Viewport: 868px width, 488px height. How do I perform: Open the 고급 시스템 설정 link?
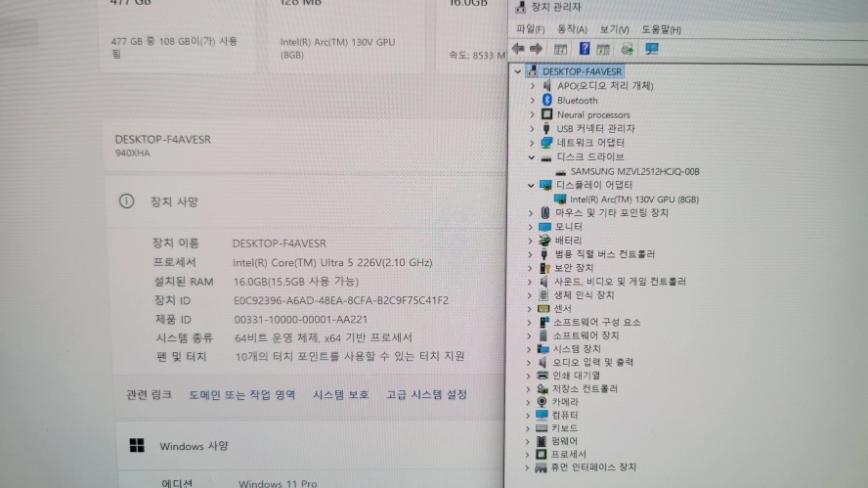426,395
